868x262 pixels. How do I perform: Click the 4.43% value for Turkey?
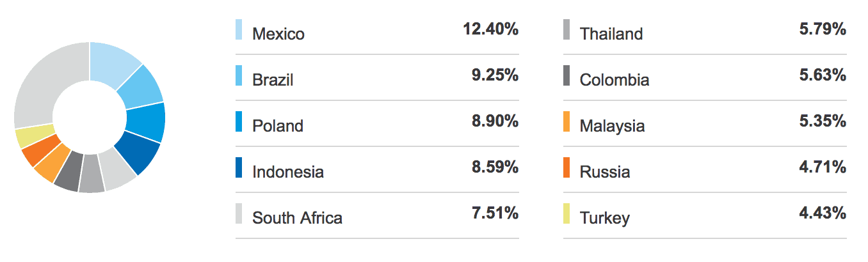point(823,213)
